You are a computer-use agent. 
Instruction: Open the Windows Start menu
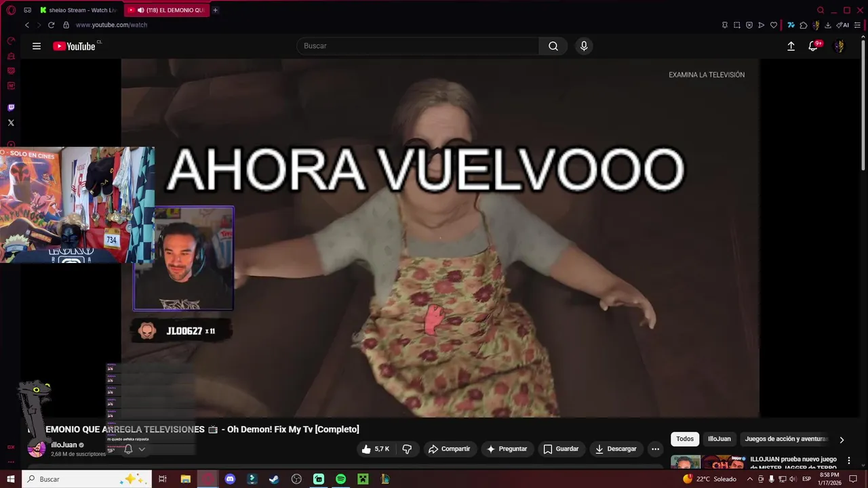(x=11, y=479)
